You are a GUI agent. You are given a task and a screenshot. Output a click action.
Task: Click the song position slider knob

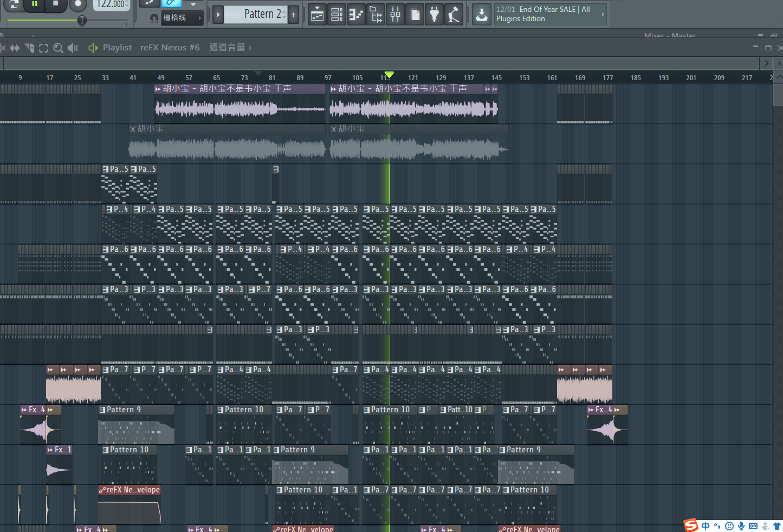click(82, 21)
